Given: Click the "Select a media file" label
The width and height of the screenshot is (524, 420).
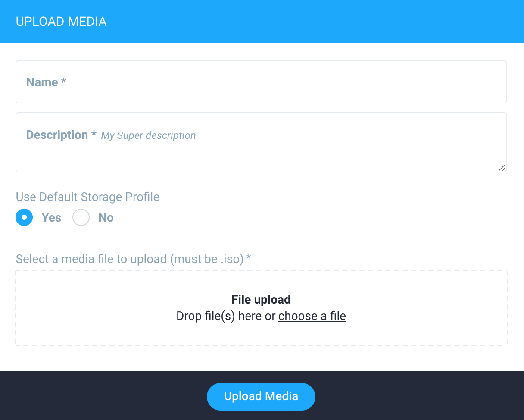Looking at the screenshot, I should (x=133, y=259).
